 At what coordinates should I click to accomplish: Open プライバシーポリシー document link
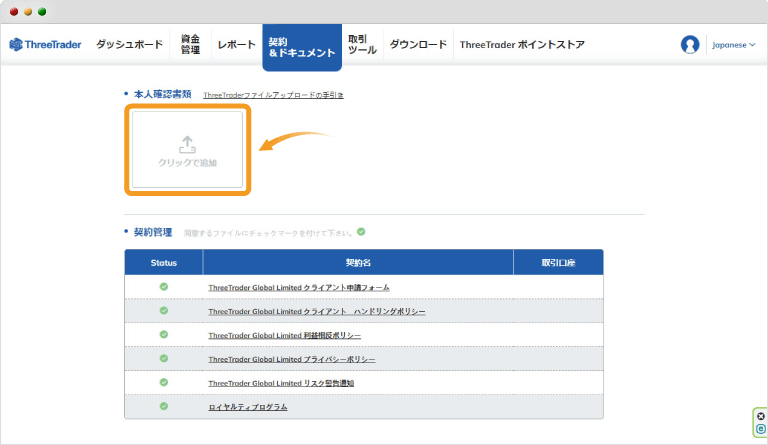(x=292, y=359)
